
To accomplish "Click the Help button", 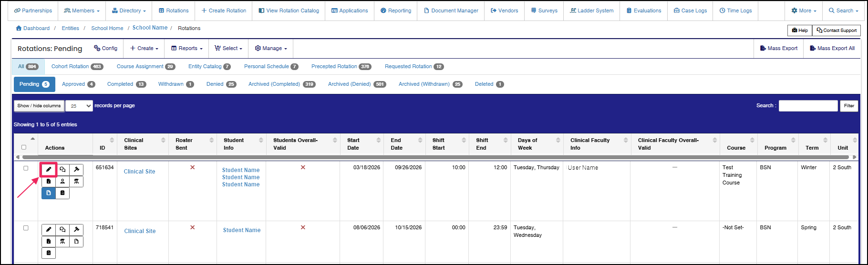I will (x=800, y=31).
